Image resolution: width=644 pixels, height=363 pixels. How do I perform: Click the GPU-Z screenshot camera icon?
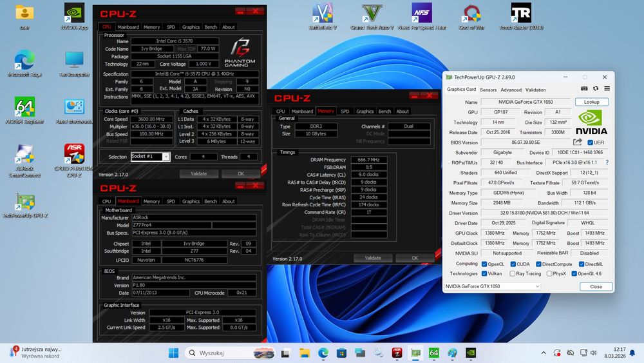tap(584, 89)
